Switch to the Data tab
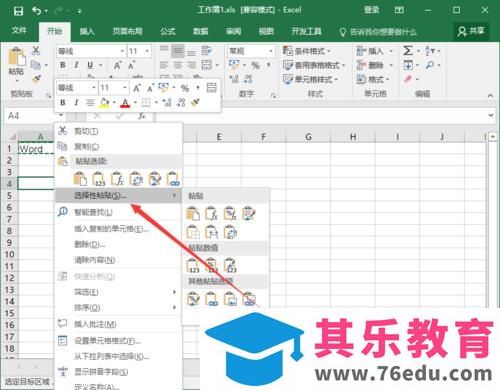Viewport: 500px width, 390px height. (x=201, y=31)
